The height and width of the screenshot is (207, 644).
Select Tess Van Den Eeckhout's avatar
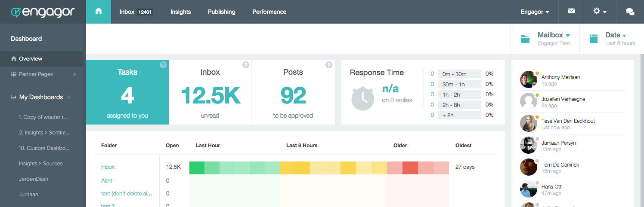coord(528,124)
